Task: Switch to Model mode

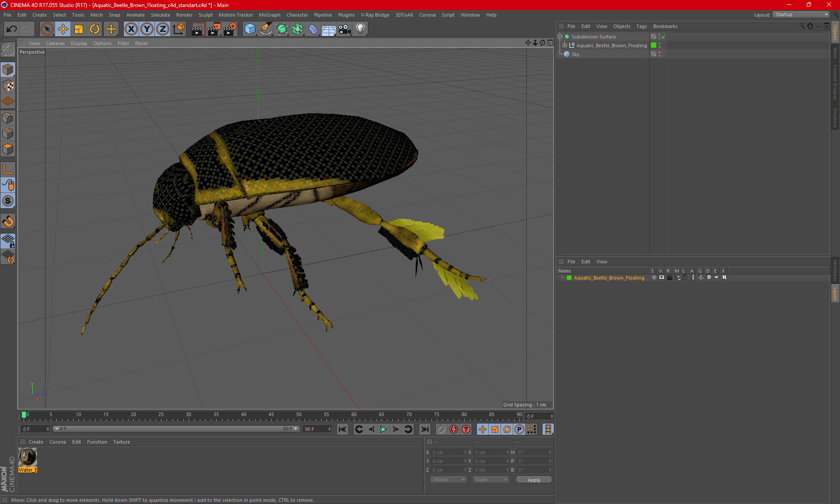Action: (8, 70)
